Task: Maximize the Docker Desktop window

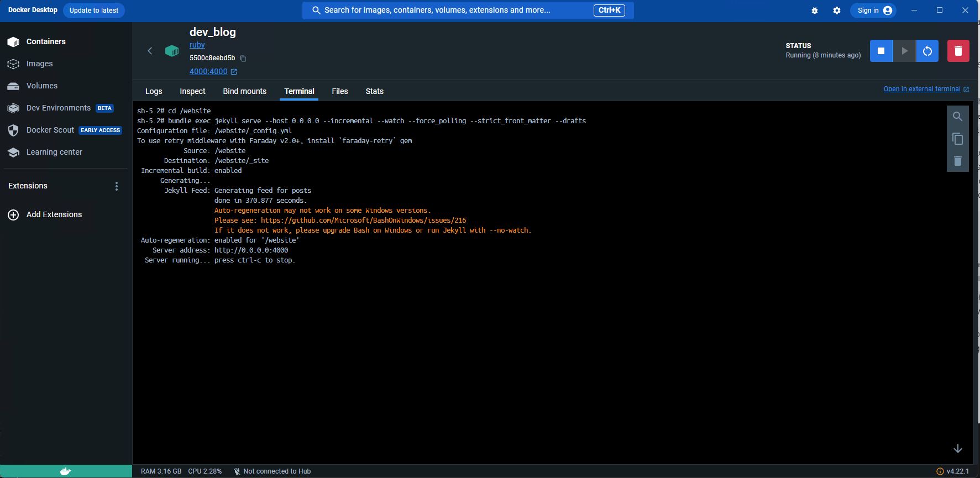Action: coord(940,10)
